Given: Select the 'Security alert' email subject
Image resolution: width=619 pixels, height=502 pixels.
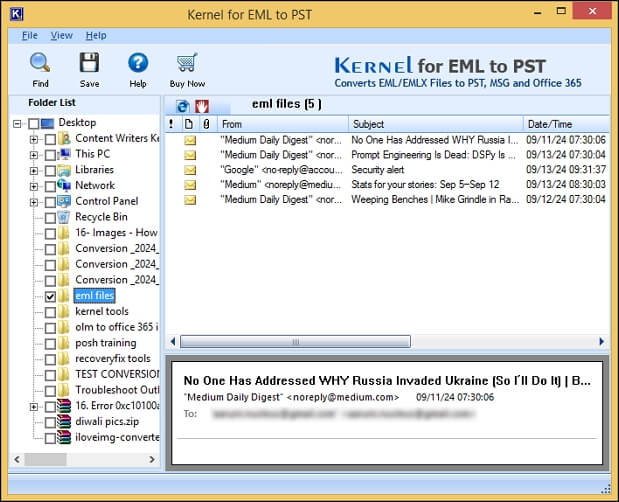Looking at the screenshot, I should [378, 170].
